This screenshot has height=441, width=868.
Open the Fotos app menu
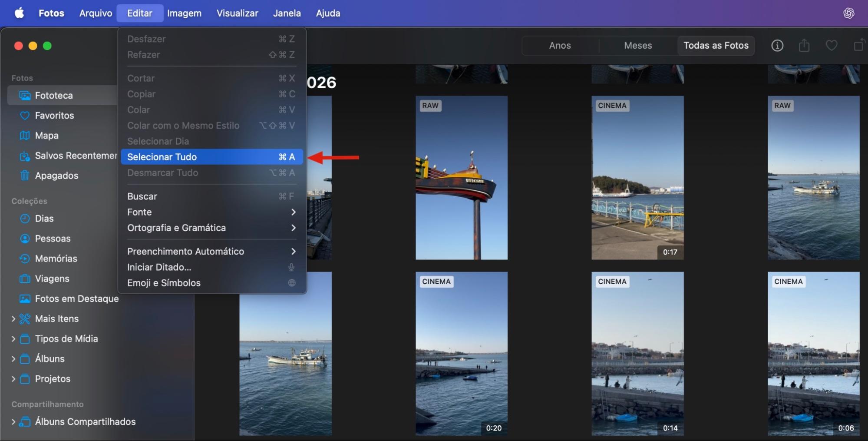click(51, 13)
